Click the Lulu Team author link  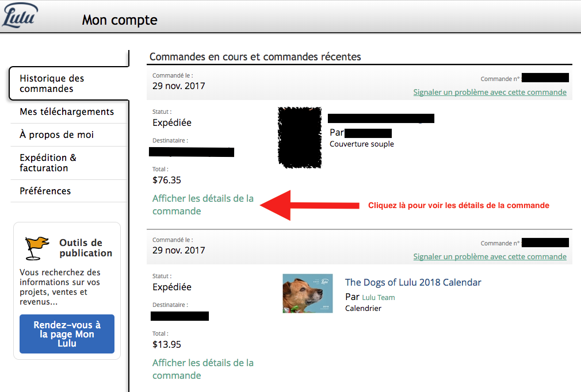(379, 298)
